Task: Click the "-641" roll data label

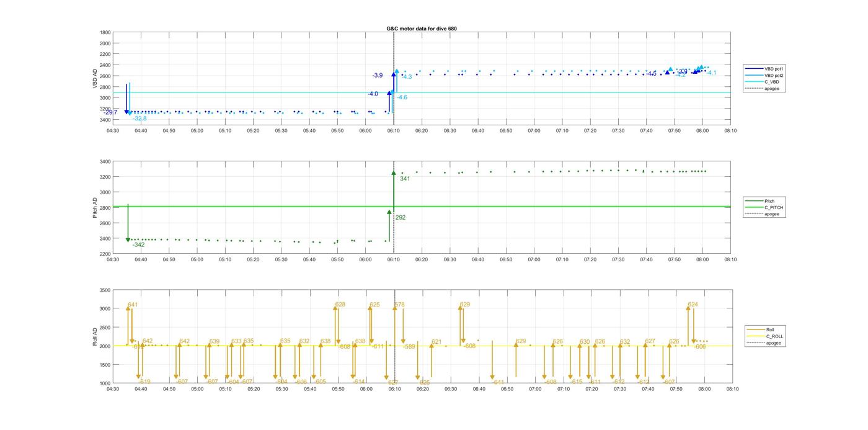Action: (498, 382)
